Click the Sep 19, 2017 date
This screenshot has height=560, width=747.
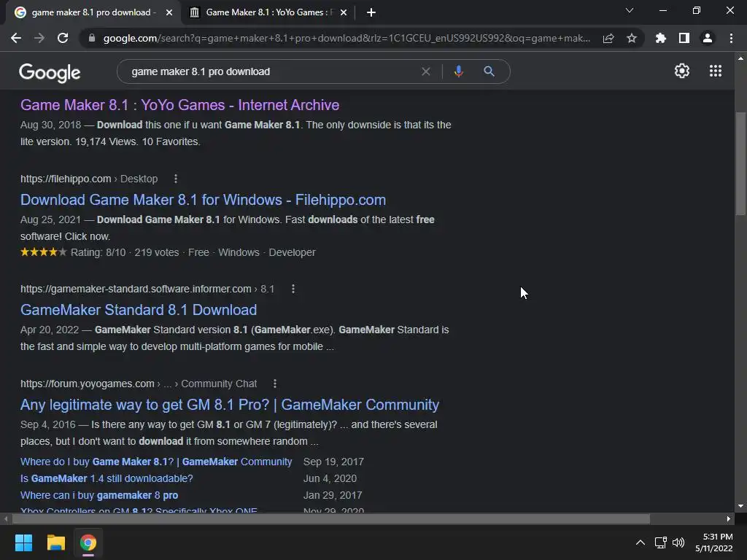tap(333, 462)
